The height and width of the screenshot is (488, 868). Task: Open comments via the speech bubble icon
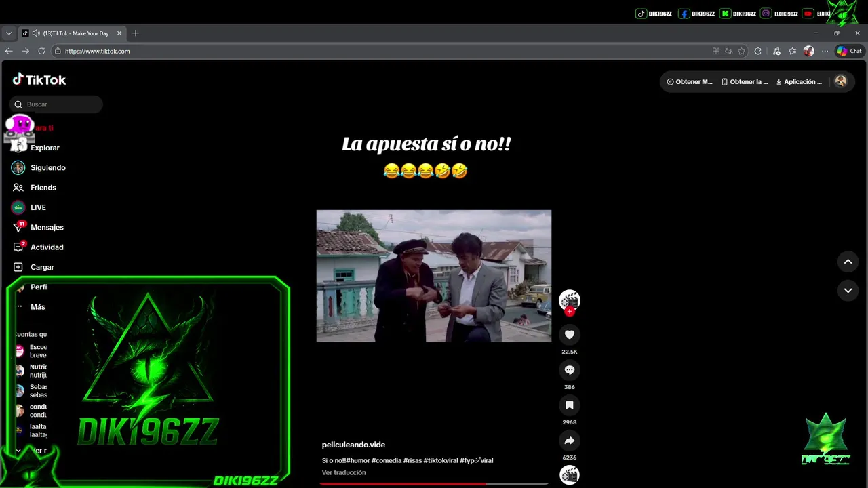(x=570, y=370)
